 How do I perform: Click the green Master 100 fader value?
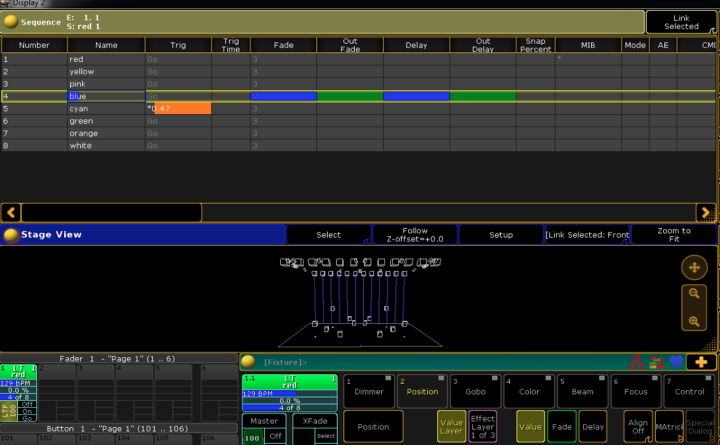[x=253, y=438]
